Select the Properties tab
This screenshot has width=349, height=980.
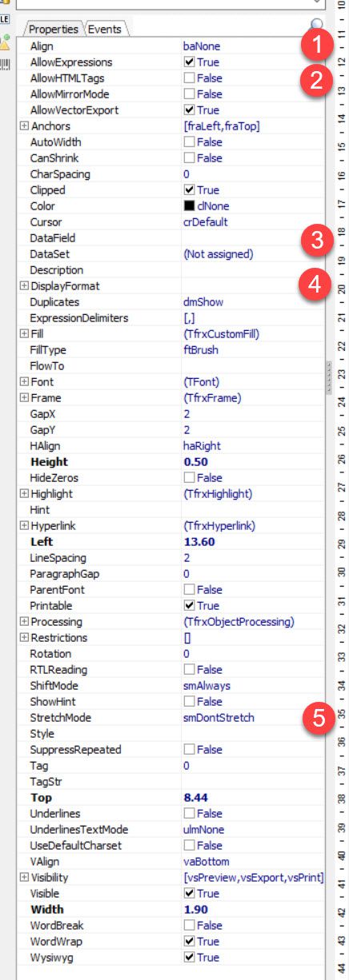[54, 30]
